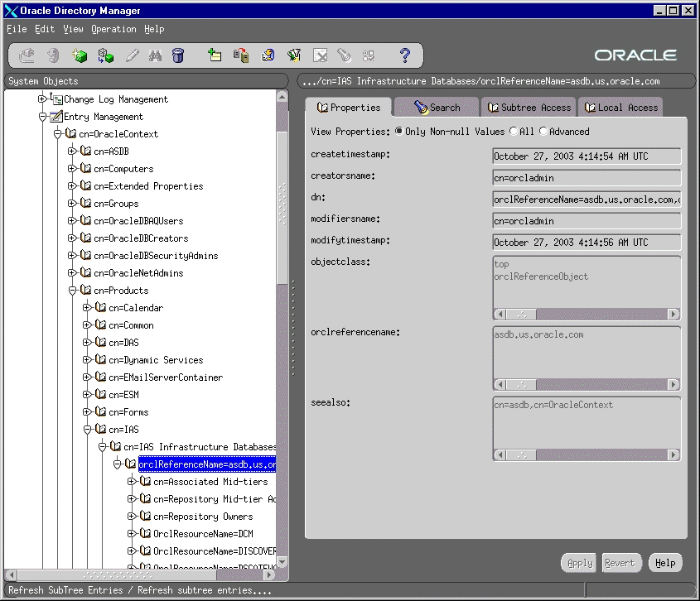
Task: Click the book icon beside cn=IAS
Action: click(x=101, y=429)
